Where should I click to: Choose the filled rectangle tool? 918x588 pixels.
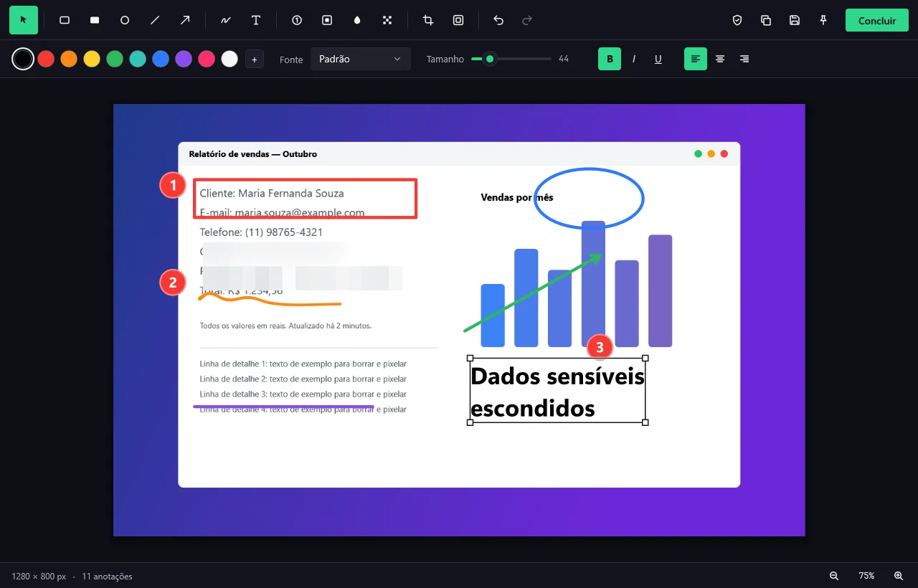(x=95, y=20)
